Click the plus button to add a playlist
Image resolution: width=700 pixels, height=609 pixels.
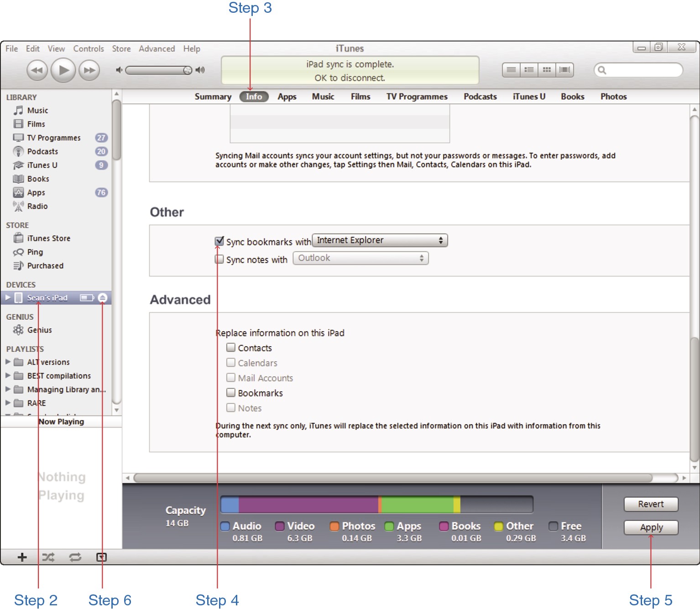click(22, 557)
